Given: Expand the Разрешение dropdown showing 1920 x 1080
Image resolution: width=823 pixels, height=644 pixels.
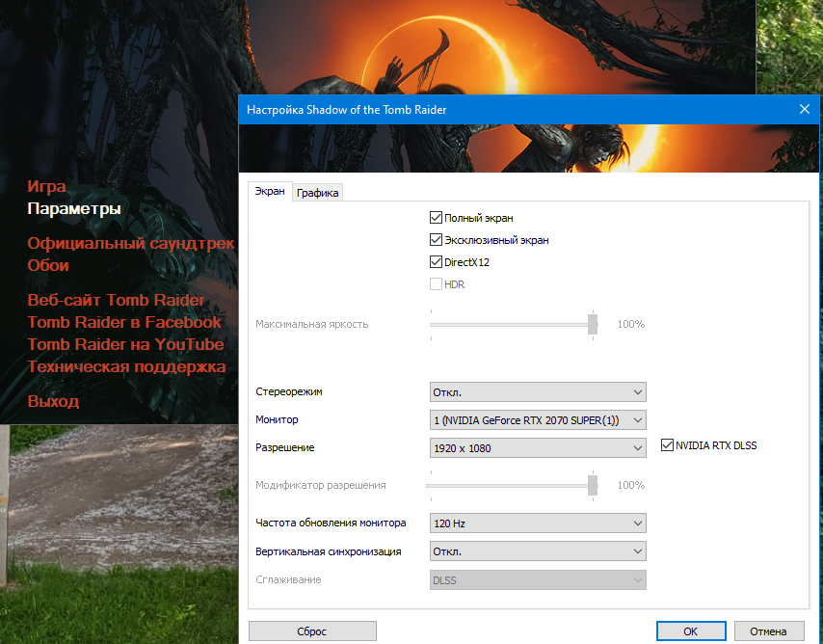Looking at the screenshot, I should coord(538,448).
